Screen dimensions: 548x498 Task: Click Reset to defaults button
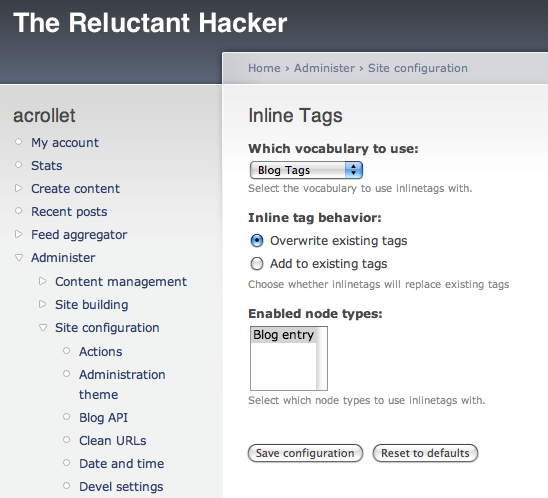(x=425, y=453)
